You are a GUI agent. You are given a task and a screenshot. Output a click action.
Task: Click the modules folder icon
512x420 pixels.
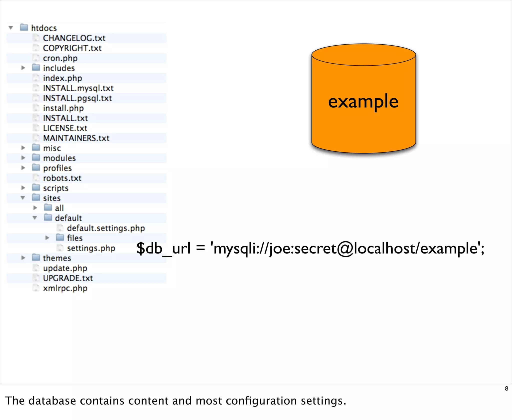pyautogui.click(x=36, y=157)
